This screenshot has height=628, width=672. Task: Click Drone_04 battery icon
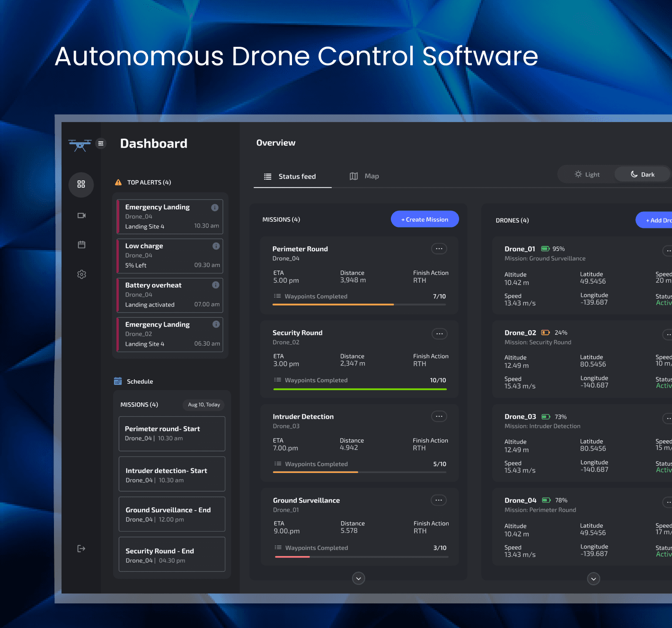547,500
